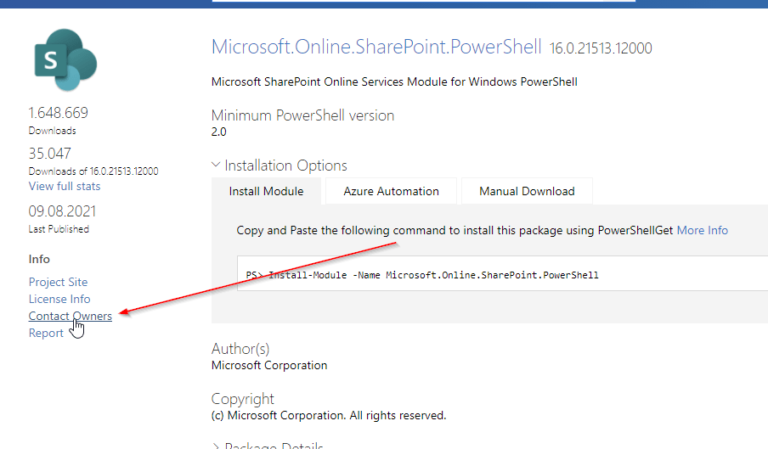Screen dimensions: 768x449
Task: Open View full stats link
Action: click(x=64, y=186)
